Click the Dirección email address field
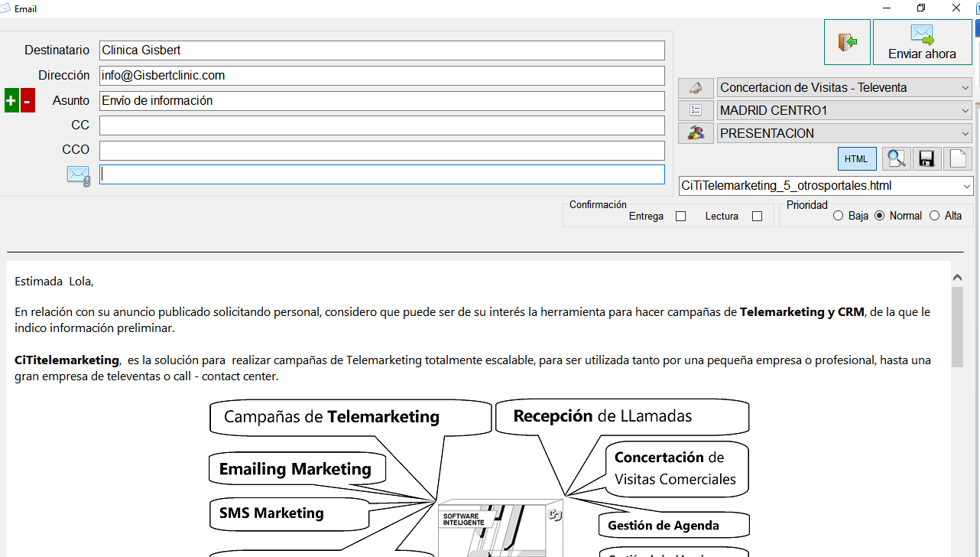The width and height of the screenshot is (980, 557). click(382, 76)
